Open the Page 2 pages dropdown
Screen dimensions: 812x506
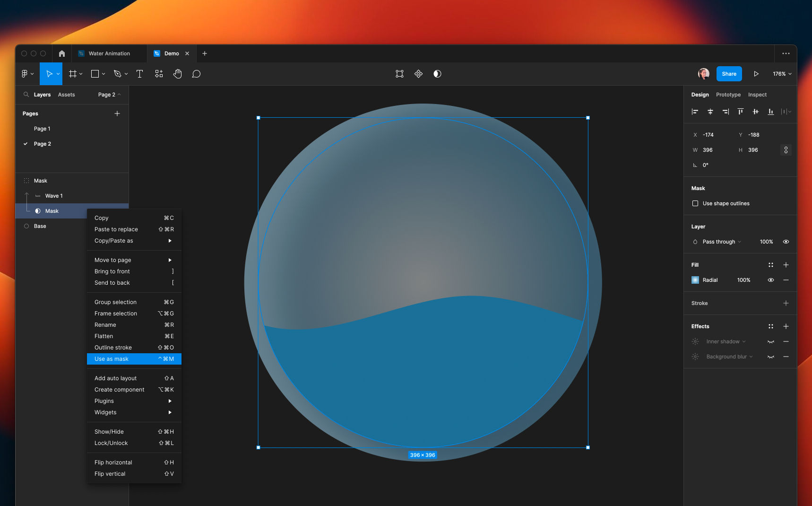tap(109, 95)
